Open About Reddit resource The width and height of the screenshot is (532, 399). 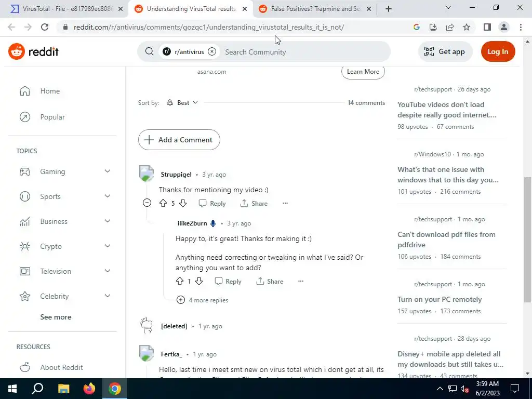click(62, 367)
